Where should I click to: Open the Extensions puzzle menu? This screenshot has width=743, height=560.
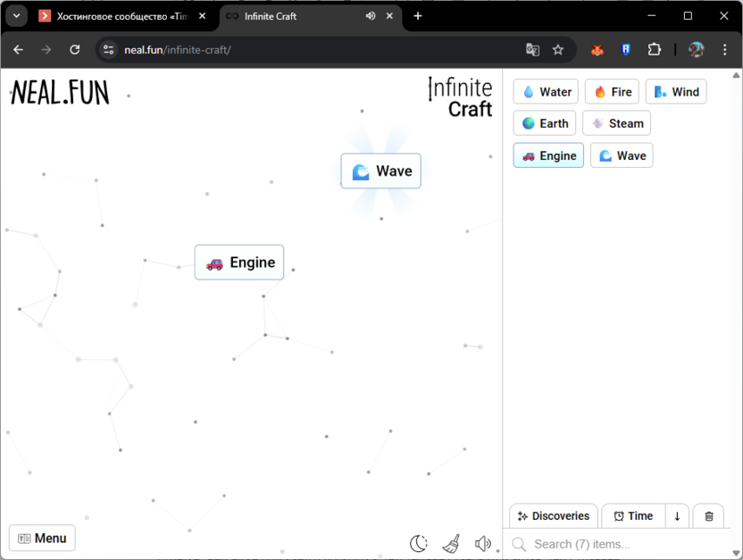655,50
